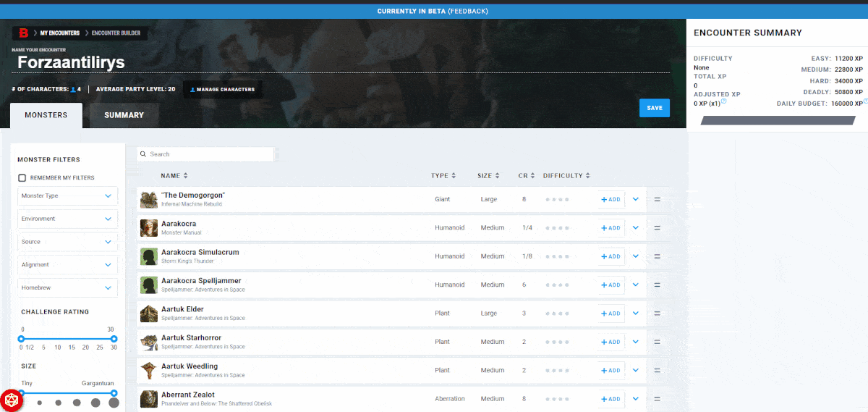Screen dimensions: 868x412
Task: Expand details for Aartuk Elder row
Action: pos(635,314)
